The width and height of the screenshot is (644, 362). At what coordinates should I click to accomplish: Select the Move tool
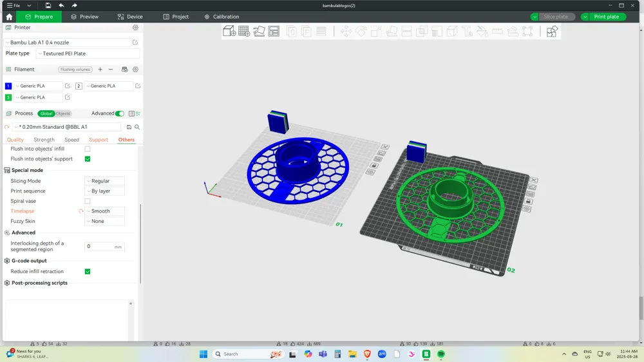coord(346,31)
